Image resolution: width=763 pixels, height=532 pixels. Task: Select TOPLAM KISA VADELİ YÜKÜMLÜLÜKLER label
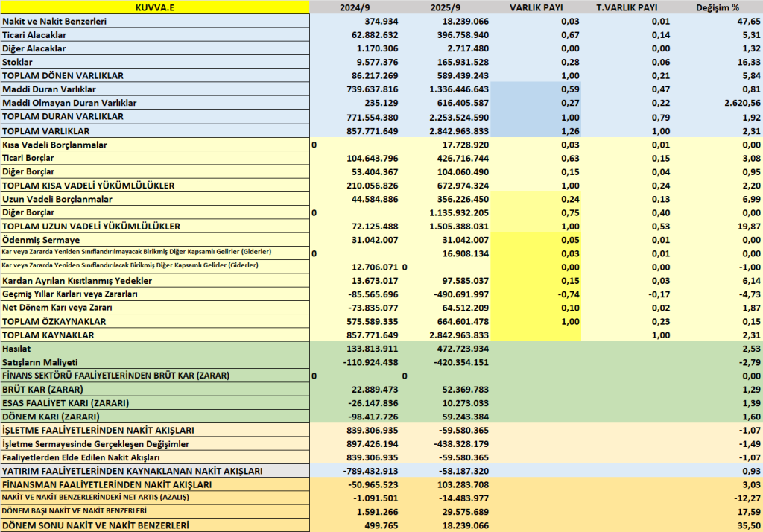88,186
